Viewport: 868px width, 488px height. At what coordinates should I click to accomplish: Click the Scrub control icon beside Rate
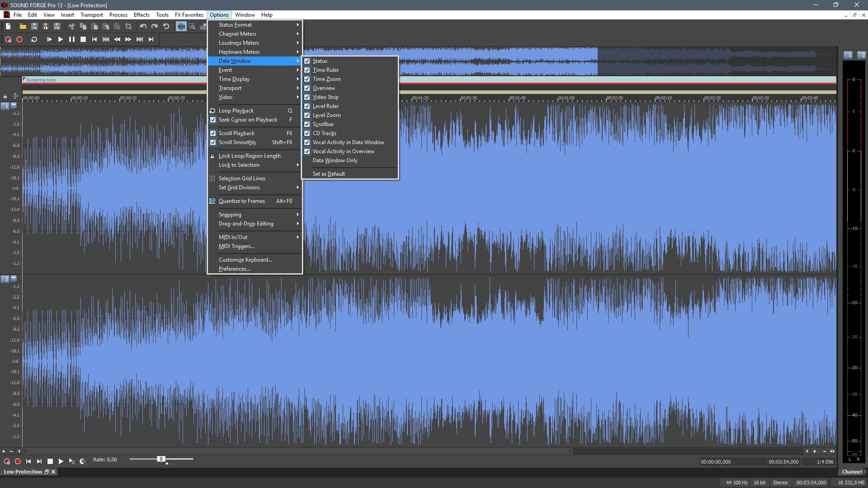pos(83,461)
